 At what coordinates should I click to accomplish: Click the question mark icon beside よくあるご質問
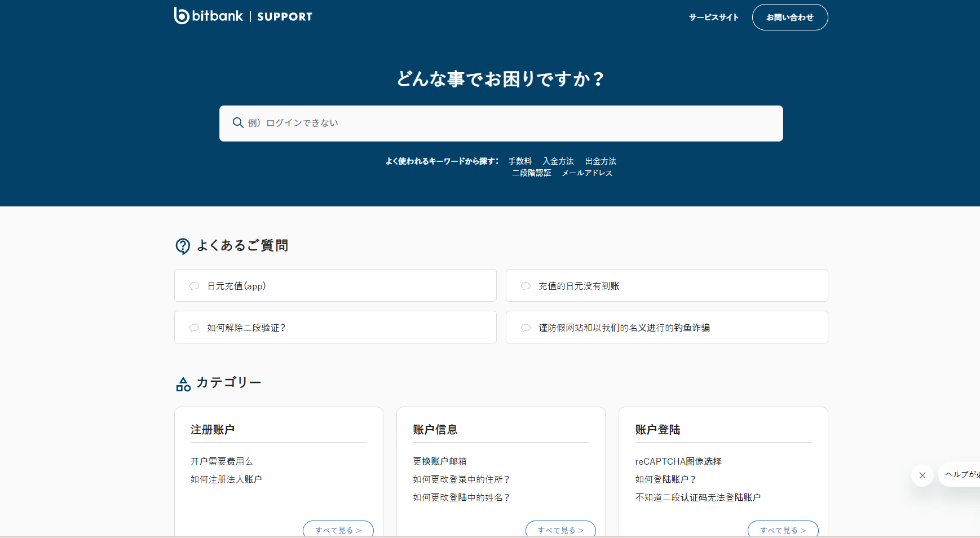[x=183, y=245]
